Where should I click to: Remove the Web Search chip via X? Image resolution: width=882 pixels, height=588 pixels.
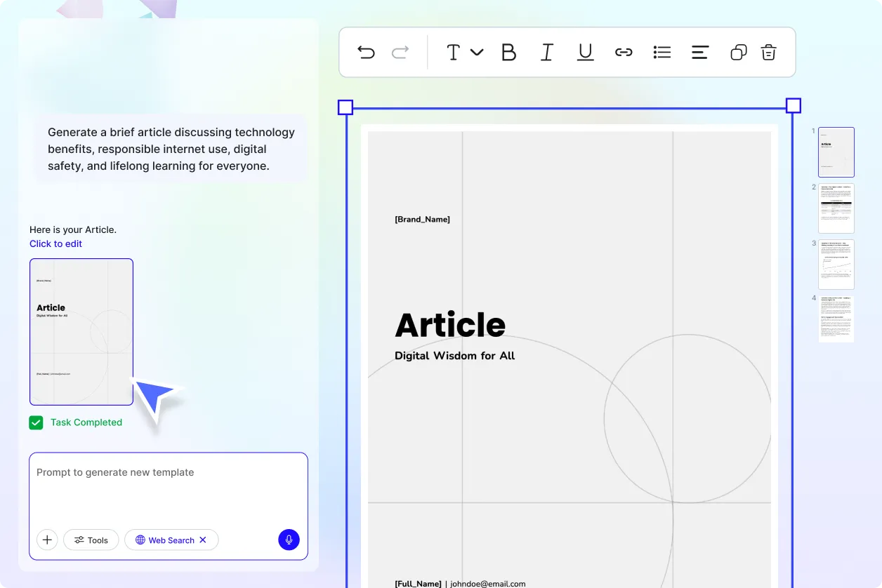203,540
